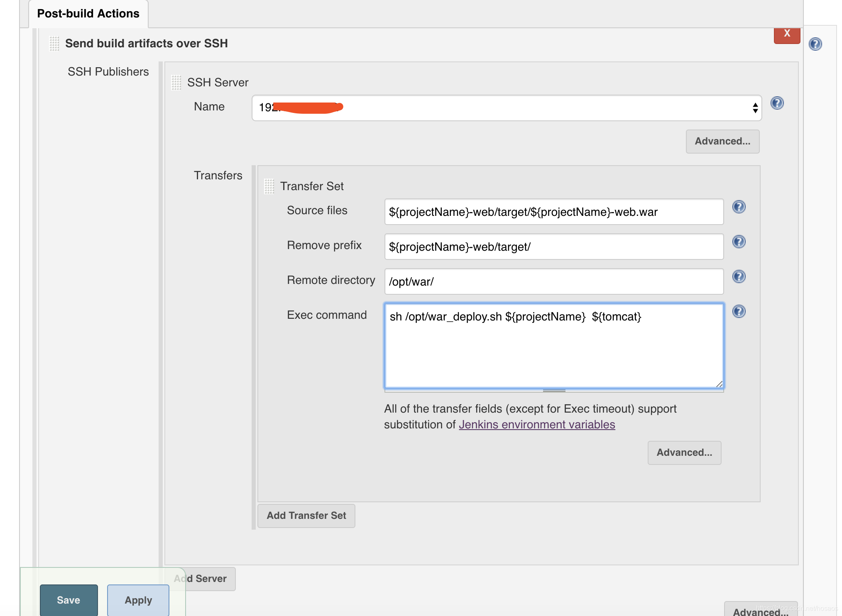Click the Transfer Set heading
The height and width of the screenshot is (616, 842).
tap(312, 186)
